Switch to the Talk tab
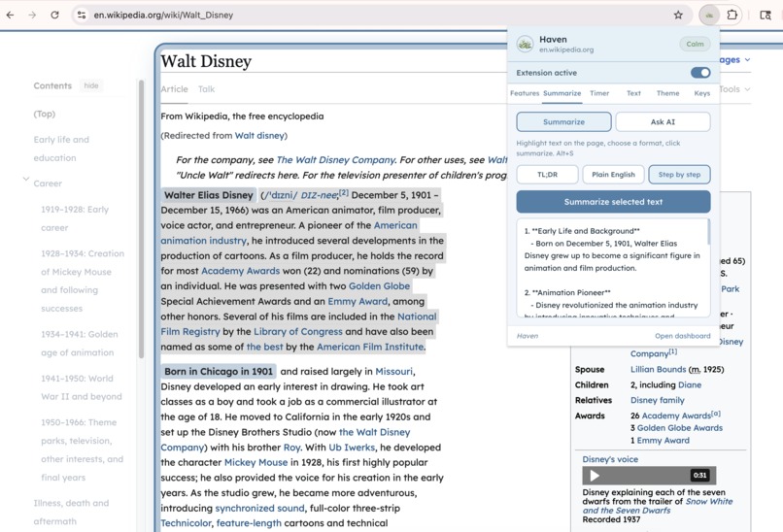This screenshot has height=532, width=783. (x=206, y=89)
